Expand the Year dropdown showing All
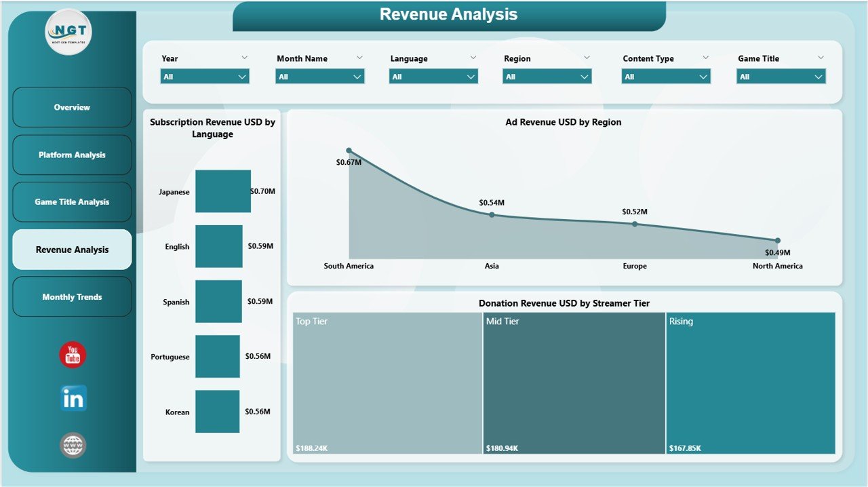 203,76
